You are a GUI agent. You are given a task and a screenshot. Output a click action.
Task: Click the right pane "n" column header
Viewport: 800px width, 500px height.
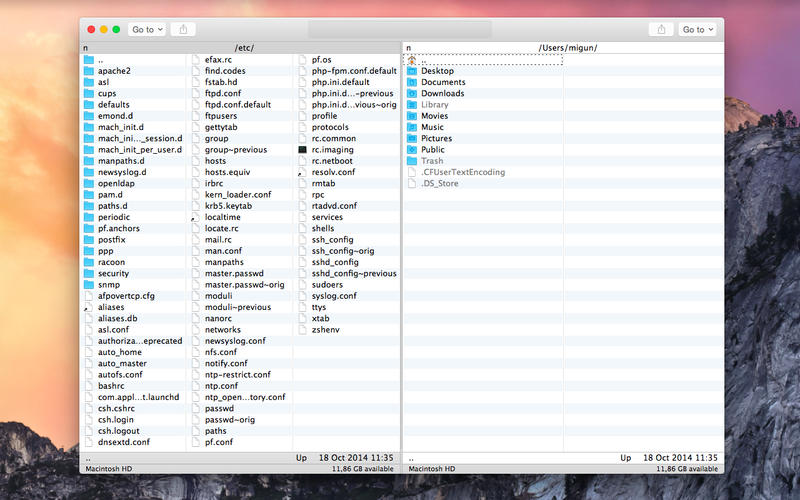[x=409, y=48]
